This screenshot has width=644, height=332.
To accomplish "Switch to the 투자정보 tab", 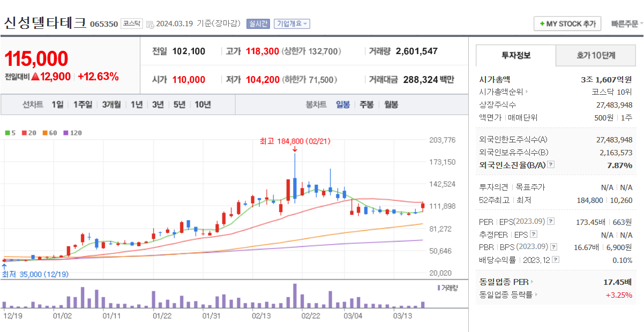I will pos(516,55).
